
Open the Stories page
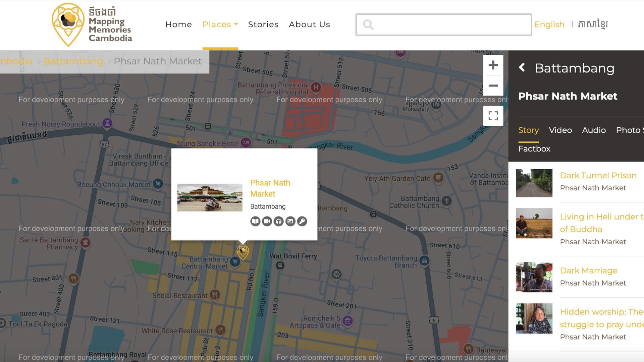263,24
